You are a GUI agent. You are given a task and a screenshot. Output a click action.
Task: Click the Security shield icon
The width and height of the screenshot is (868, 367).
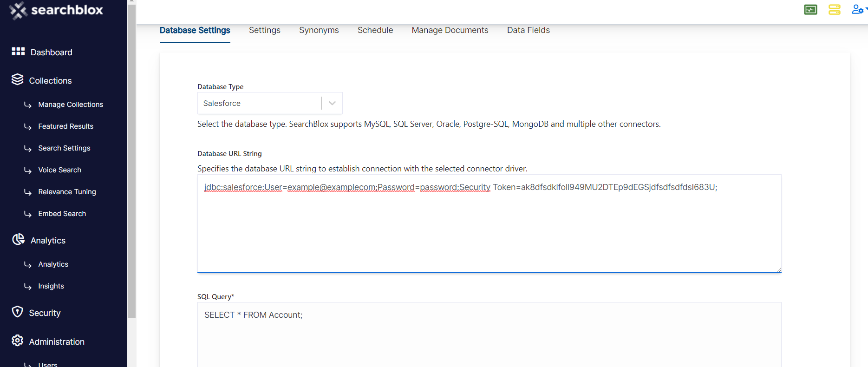pos(17,312)
